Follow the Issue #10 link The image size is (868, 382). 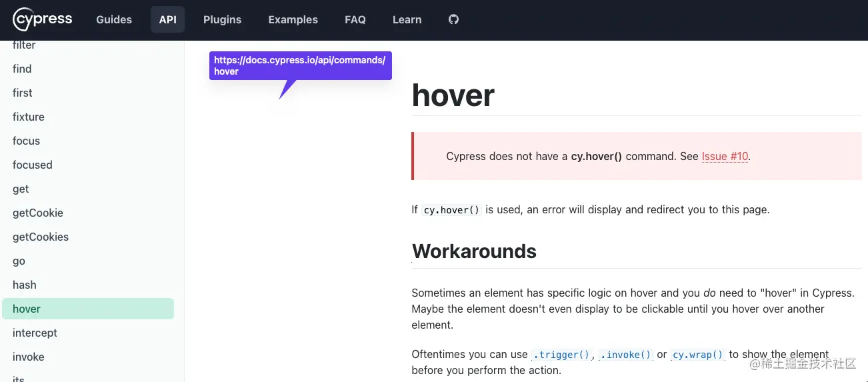(x=725, y=156)
